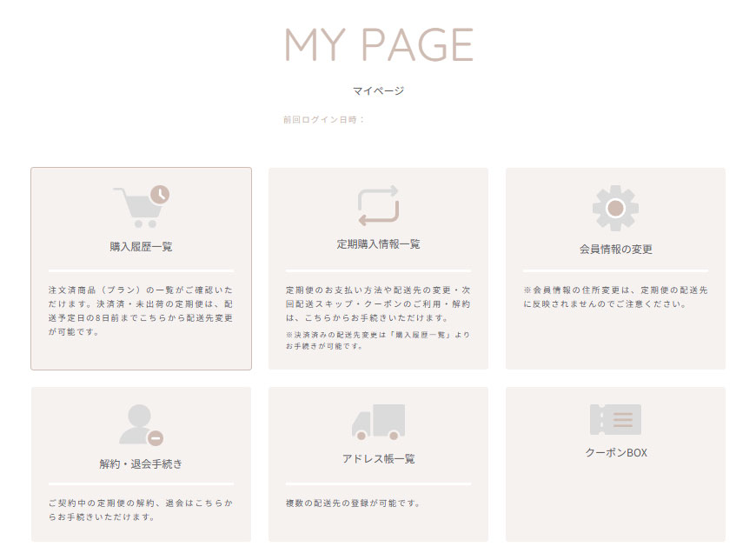The image size is (756, 560).
Task: Click the circular repeat arrows icon
Action: coord(378,205)
